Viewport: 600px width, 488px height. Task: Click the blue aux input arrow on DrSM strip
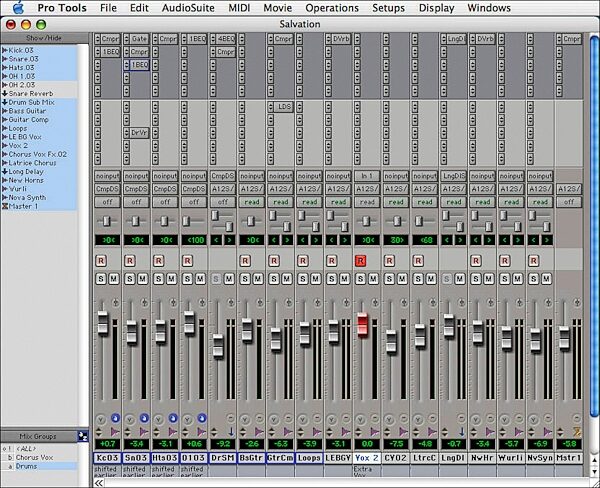(x=231, y=432)
